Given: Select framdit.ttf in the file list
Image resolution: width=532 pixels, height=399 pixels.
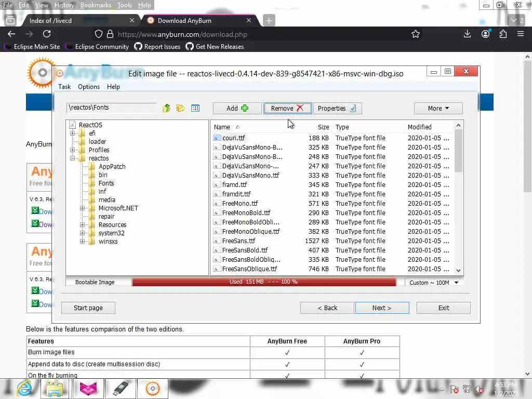Looking at the screenshot, I should (x=332, y=194).
